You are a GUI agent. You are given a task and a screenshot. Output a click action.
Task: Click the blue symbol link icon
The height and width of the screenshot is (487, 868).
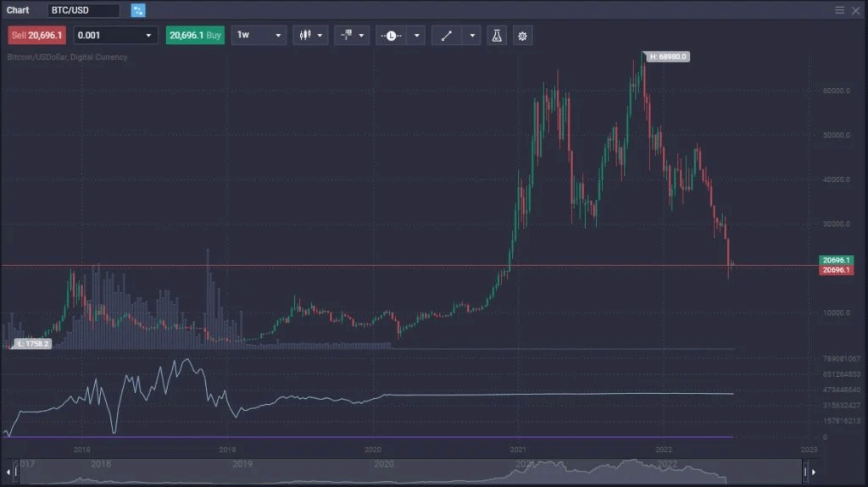click(x=138, y=10)
